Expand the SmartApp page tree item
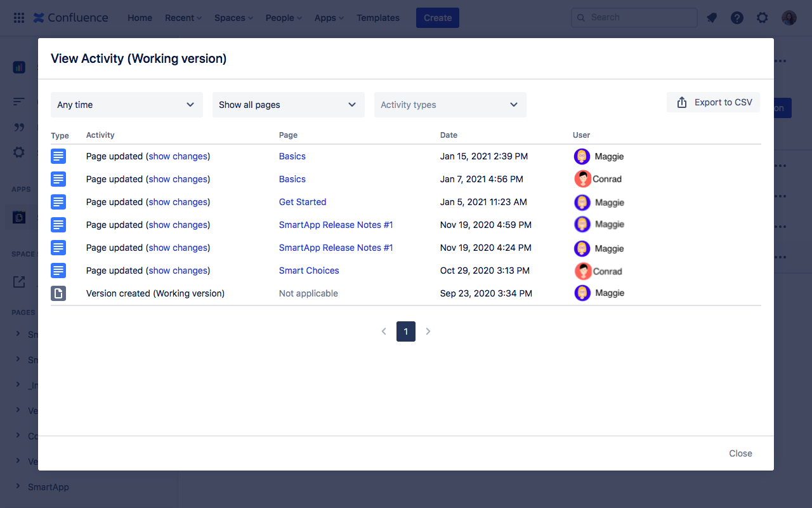Screen dimensions: 812x508 [x=17, y=486]
